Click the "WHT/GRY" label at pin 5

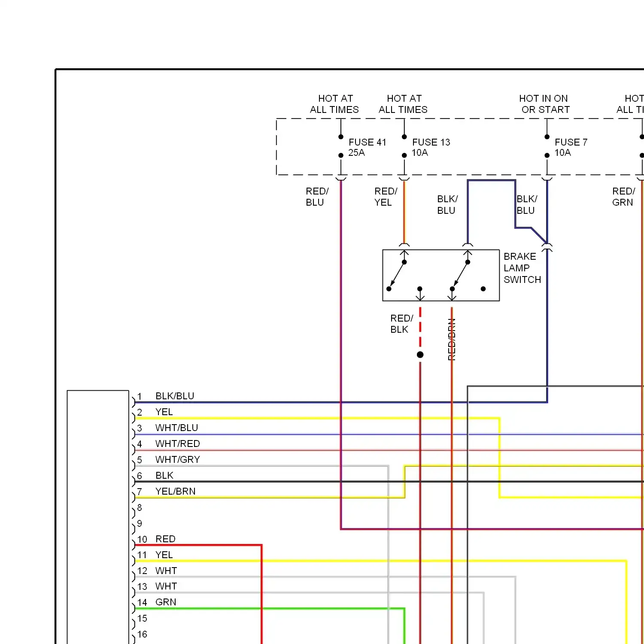pyautogui.click(x=177, y=459)
